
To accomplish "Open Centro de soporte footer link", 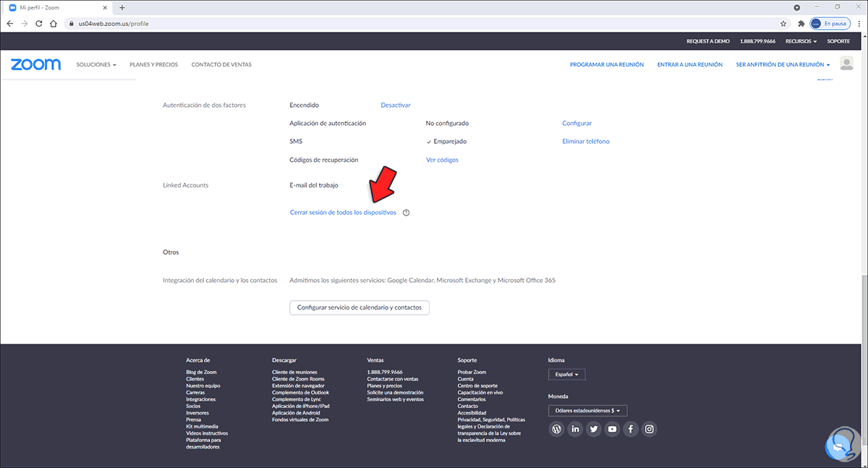I will tap(477, 386).
